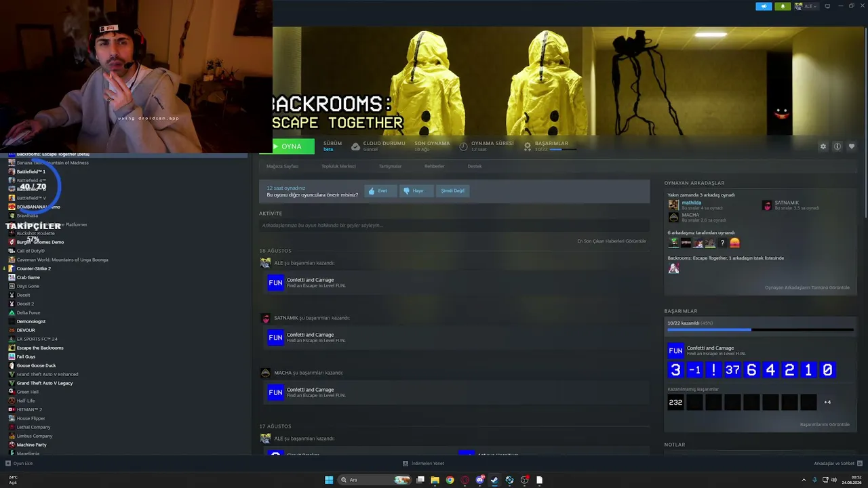The image size is (868, 488).
Task: Click the +4 more achievements indicator
Action: pyautogui.click(x=827, y=403)
